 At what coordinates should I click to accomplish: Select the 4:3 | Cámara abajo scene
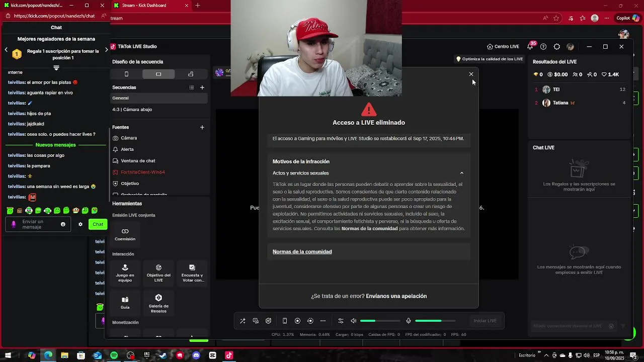pos(159,109)
